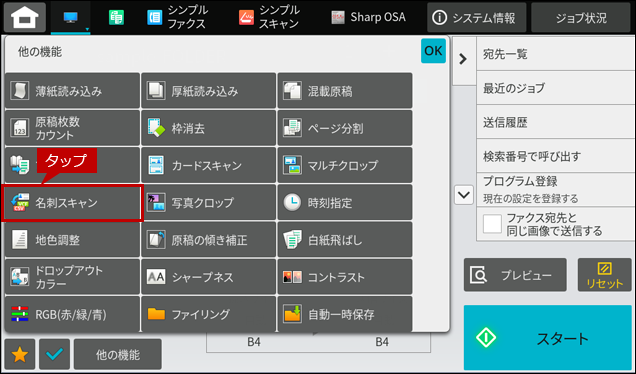Click the blue checkmark button
This screenshot has width=636, height=374.
tap(54, 355)
